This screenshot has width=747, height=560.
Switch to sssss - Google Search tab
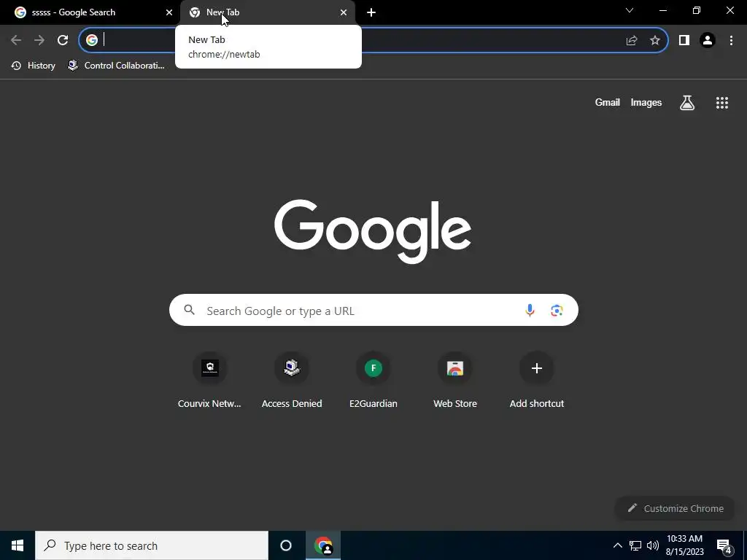pyautogui.click(x=90, y=12)
